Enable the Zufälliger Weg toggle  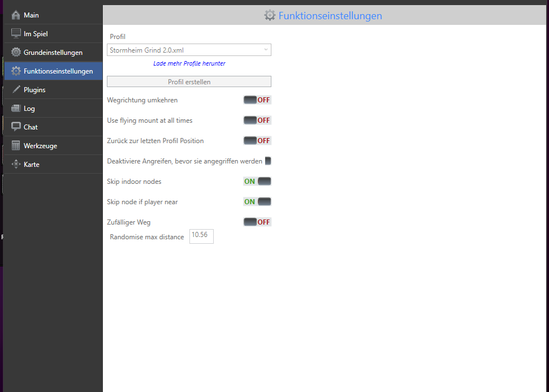click(257, 222)
